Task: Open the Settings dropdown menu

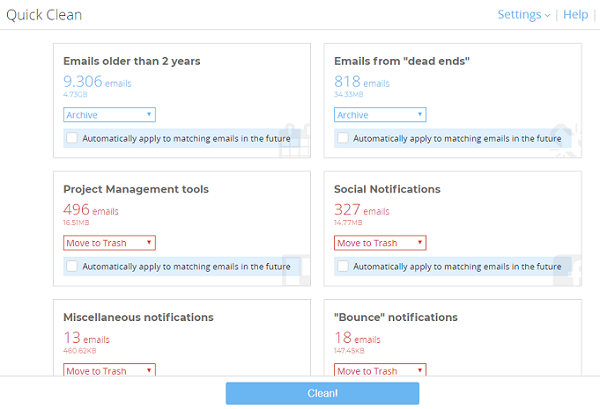Action: 523,15
